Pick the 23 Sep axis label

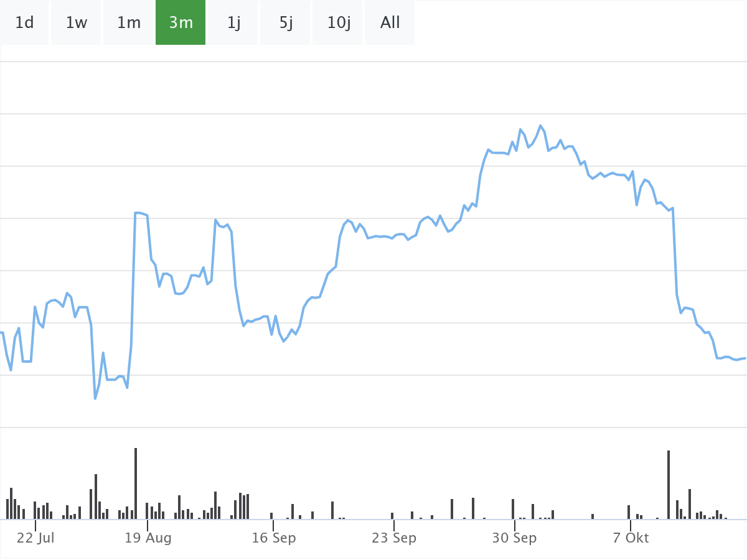[394, 538]
